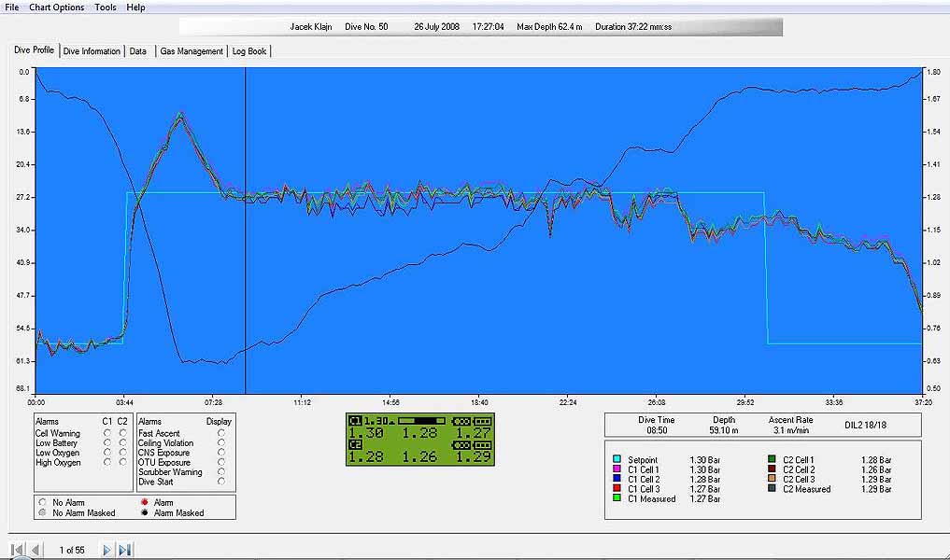Click the 22:24 time axis label

(568, 402)
